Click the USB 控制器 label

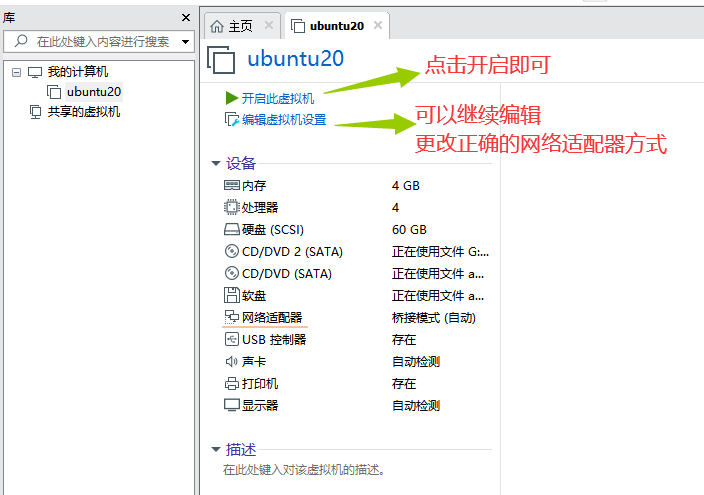274,340
